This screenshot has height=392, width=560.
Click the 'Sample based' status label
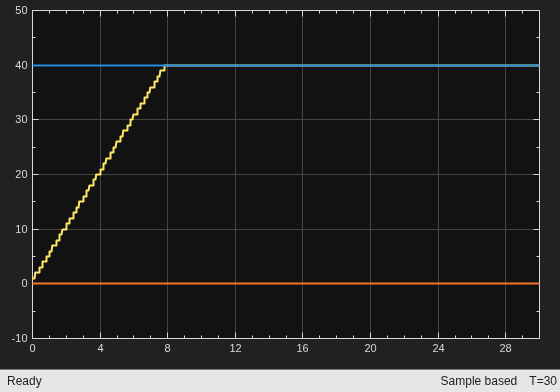[479, 381]
